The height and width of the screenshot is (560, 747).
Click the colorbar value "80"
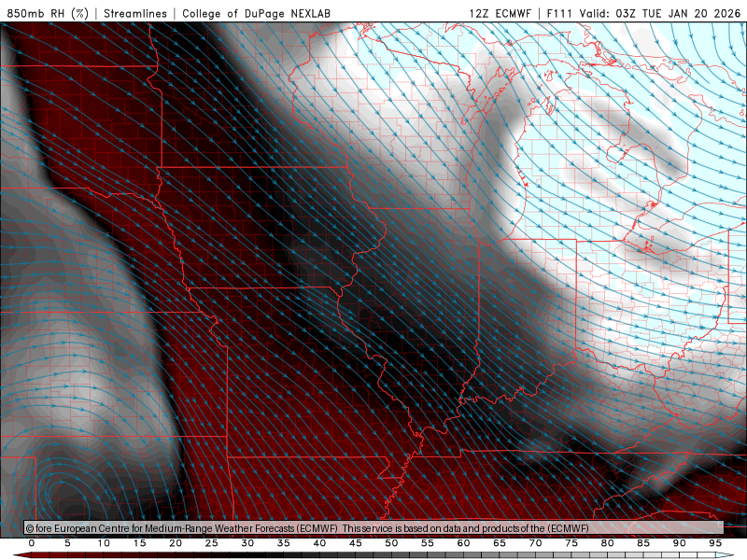(608, 543)
